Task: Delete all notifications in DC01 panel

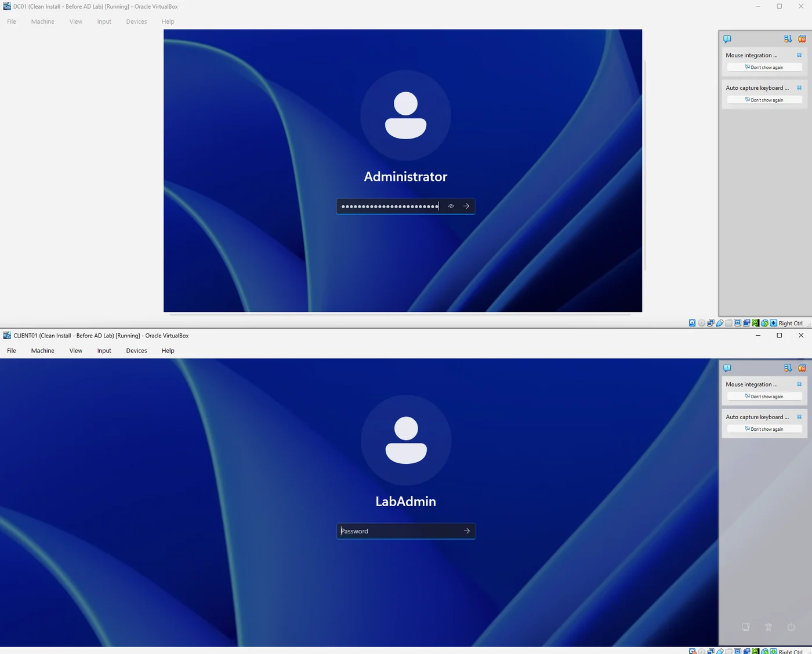Action: click(x=802, y=39)
